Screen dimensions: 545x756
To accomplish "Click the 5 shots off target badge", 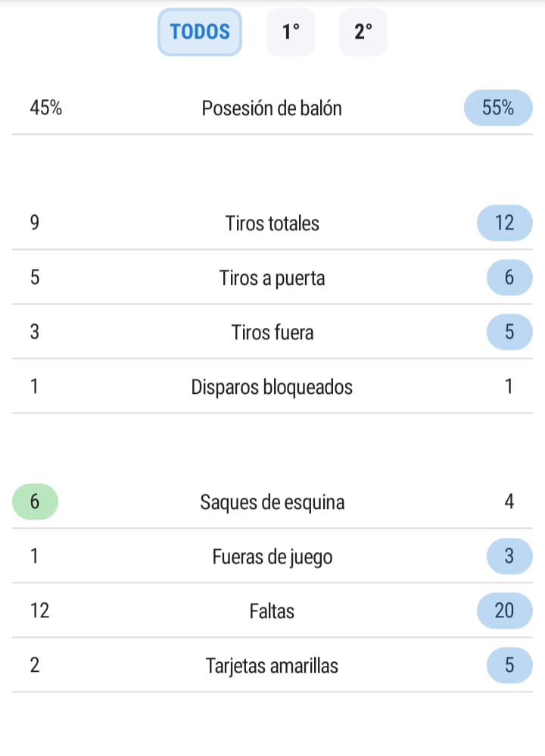I will [509, 333].
